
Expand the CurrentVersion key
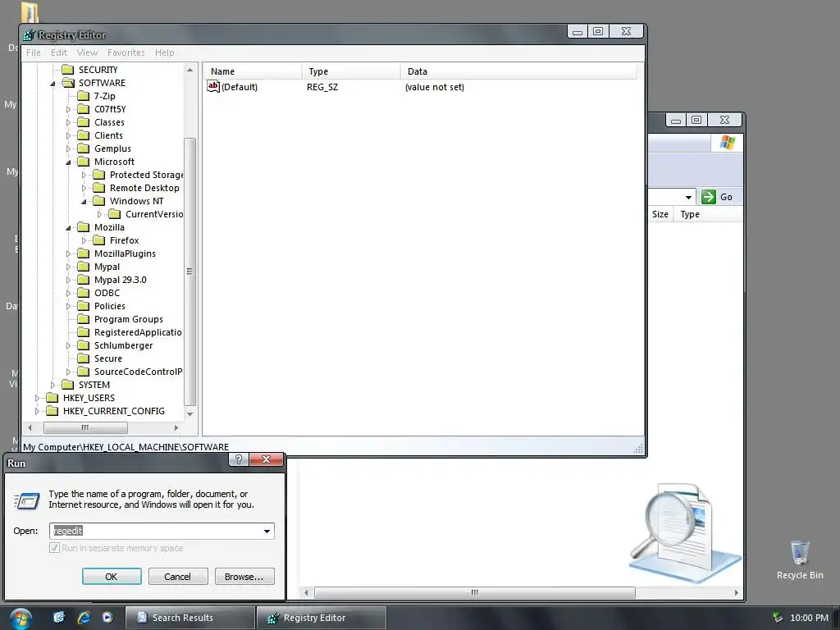[x=99, y=214]
